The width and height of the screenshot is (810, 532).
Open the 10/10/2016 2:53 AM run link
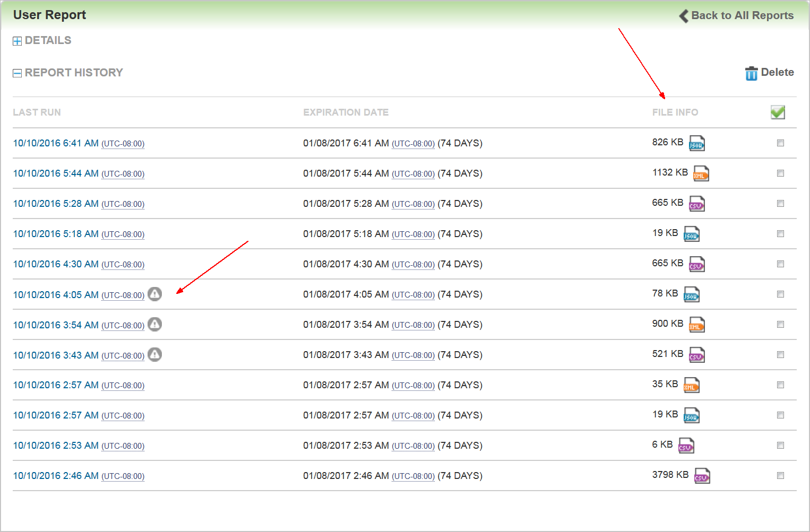tap(56, 446)
